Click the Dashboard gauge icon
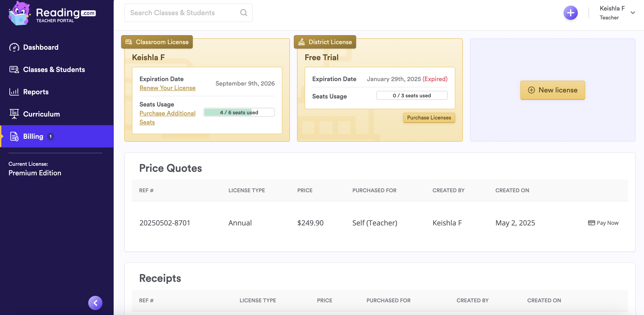This screenshot has width=644, height=315. (x=14, y=47)
